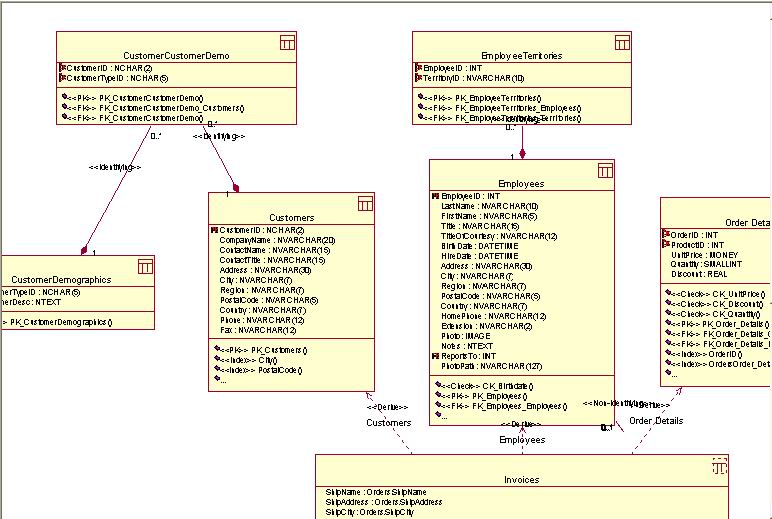
Task: Click the Customers derive relationship label
Action: (387, 423)
